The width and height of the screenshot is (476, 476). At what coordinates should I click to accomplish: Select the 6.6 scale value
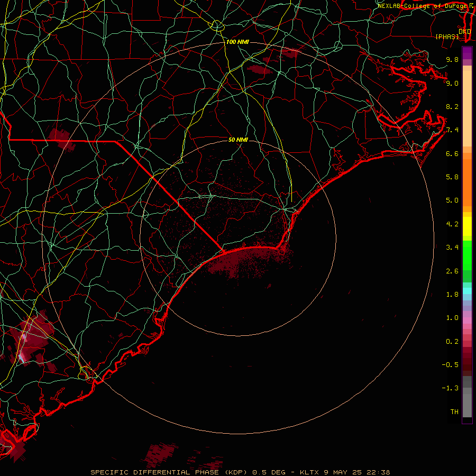(x=452, y=153)
